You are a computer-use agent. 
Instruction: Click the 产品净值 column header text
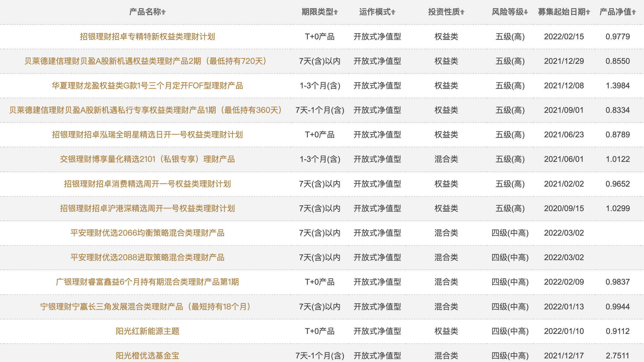coord(615,12)
